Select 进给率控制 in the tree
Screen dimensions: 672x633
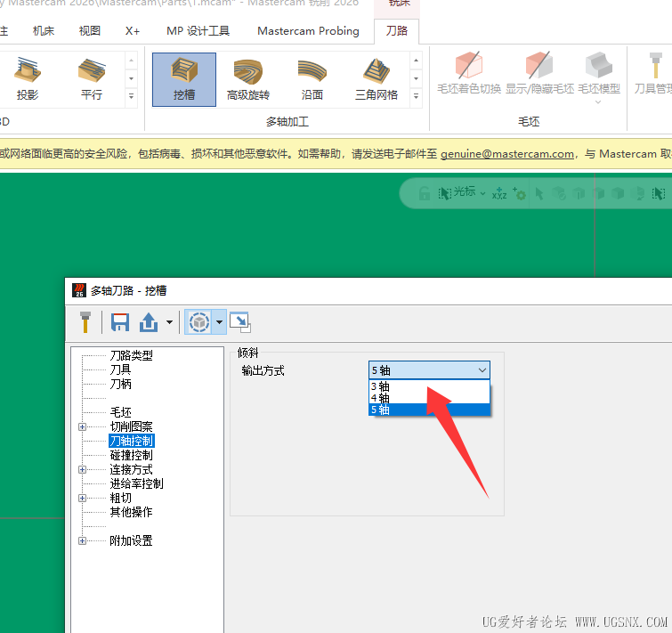coord(136,483)
